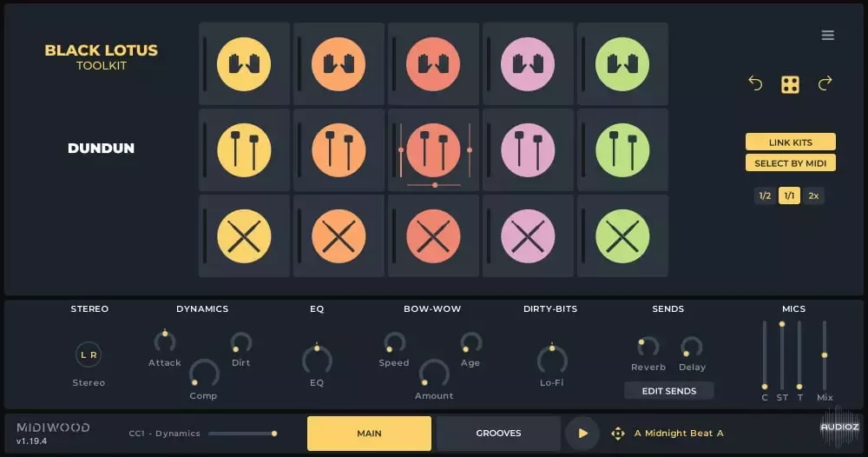
Task: Hit the pink mallets drum pad
Action: [x=528, y=149]
